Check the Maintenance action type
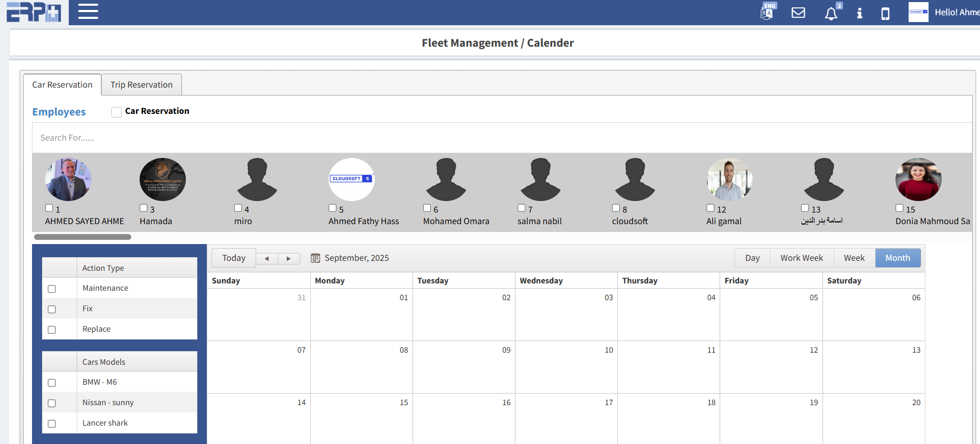This screenshot has width=980, height=444. coord(52,289)
